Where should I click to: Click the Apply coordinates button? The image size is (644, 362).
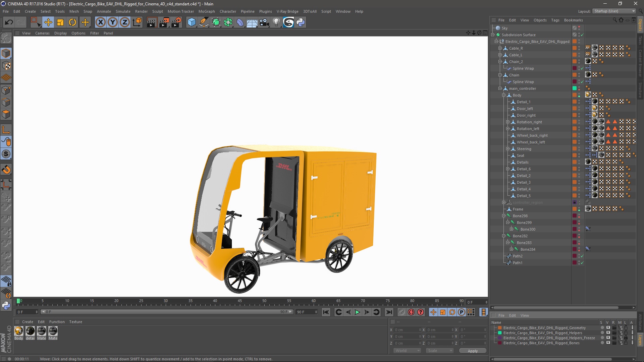tap(473, 351)
